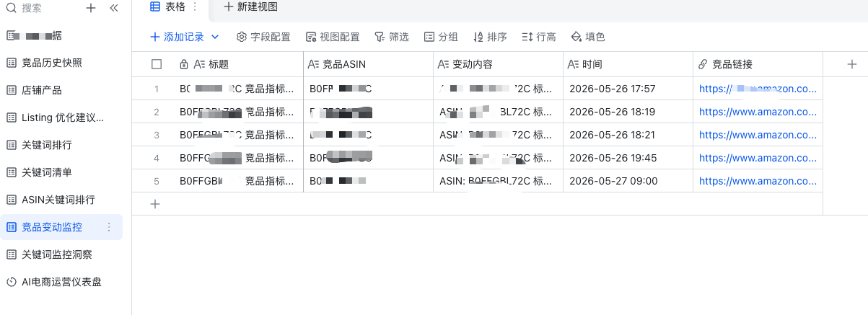Open options menu of 表格 tab
This screenshot has height=315, width=868.
tap(194, 6)
